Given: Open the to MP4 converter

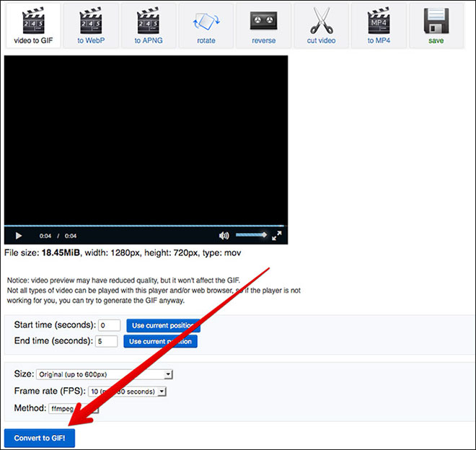Looking at the screenshot, I should tap(379, 25).
